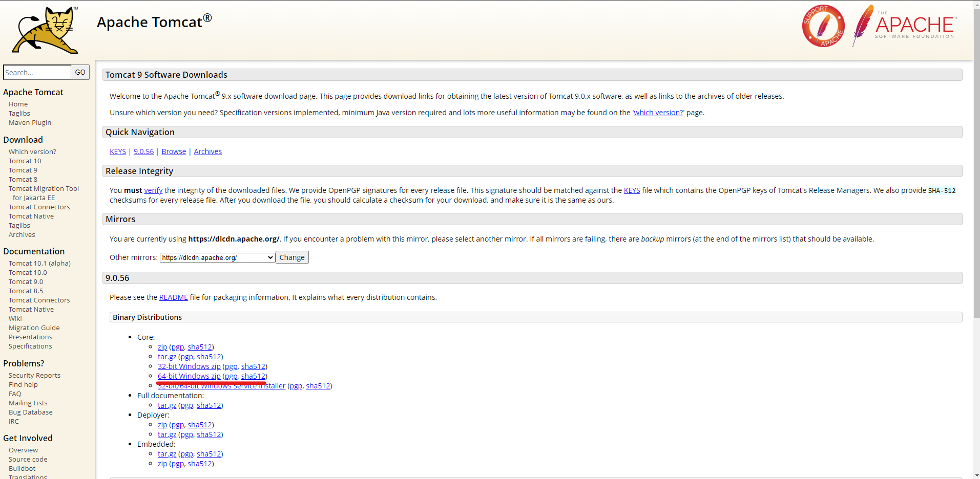Open sha512 for Windows Service Installer

(x=318, y=386)
